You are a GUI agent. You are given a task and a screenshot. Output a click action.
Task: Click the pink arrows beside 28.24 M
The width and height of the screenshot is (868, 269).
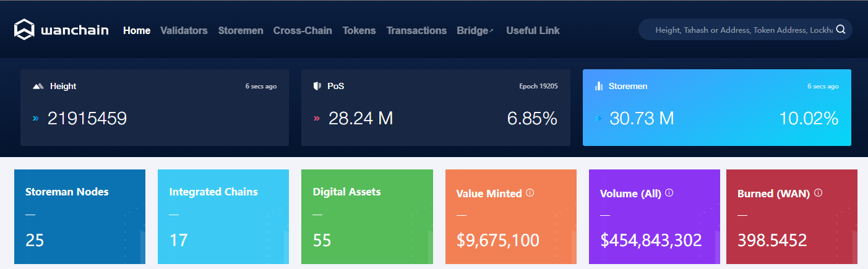point(317,118)
